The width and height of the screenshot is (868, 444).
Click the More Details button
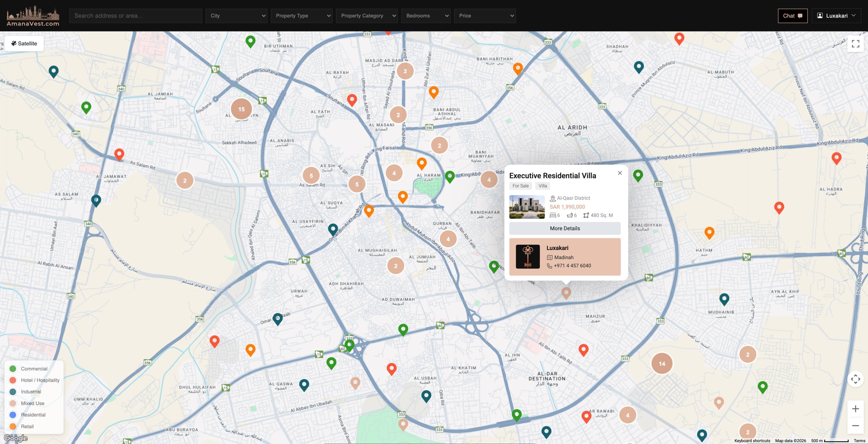tap(565, 228)
